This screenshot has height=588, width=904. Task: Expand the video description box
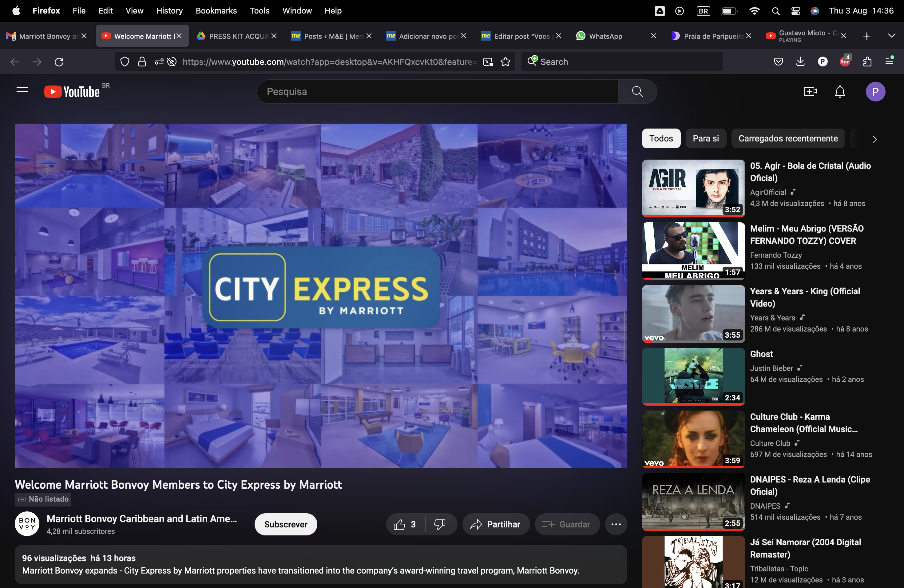(x=321, y=564)
